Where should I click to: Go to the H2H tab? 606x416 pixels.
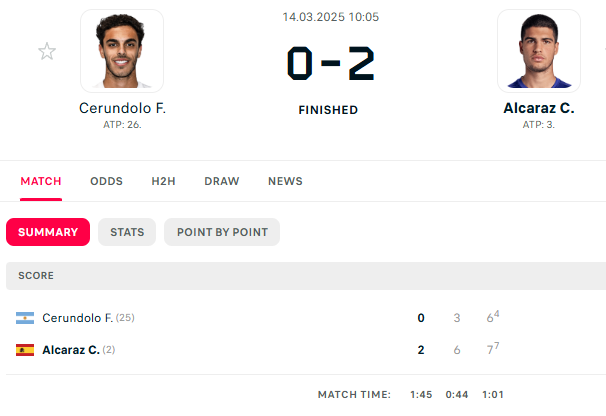coord(164,181)
